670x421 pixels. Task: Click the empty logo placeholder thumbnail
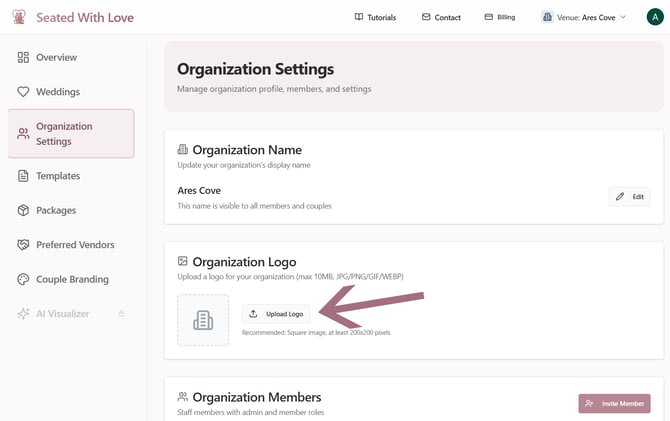203,320
